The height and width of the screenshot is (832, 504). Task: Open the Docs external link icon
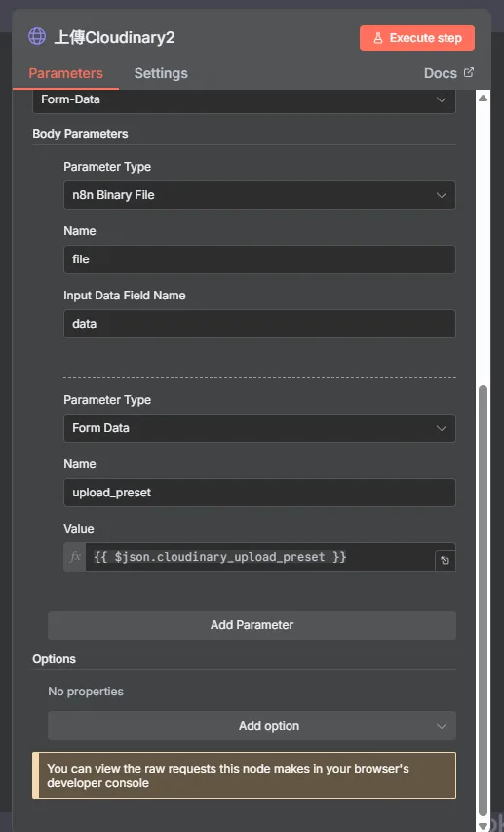coord(469,72)
